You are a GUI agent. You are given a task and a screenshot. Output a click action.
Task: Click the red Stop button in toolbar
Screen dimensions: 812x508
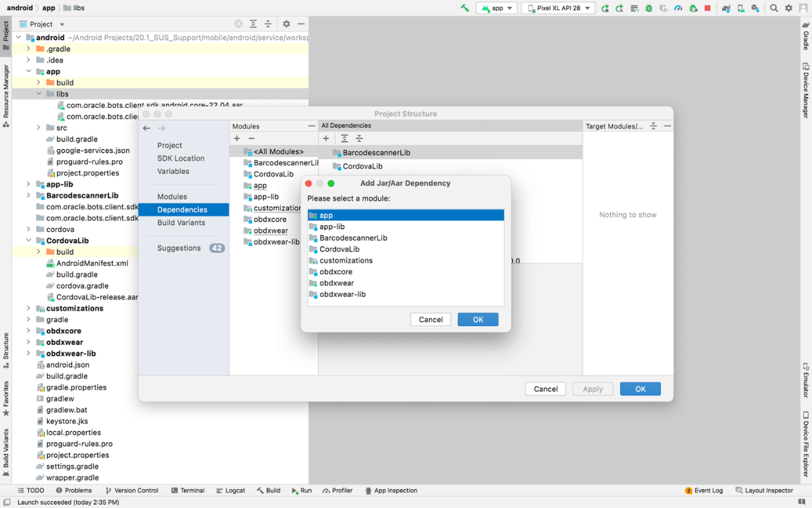708,8
